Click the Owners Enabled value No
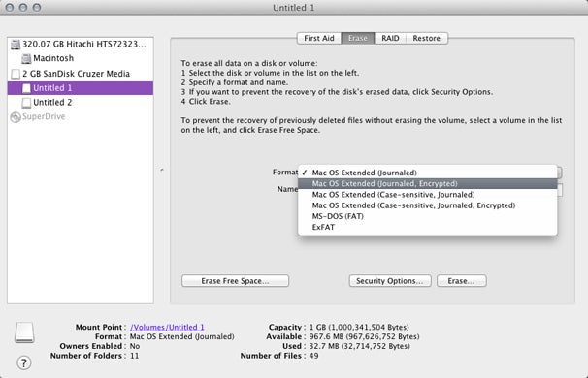This screenshot has width=588, height=378. pos(135,346)
